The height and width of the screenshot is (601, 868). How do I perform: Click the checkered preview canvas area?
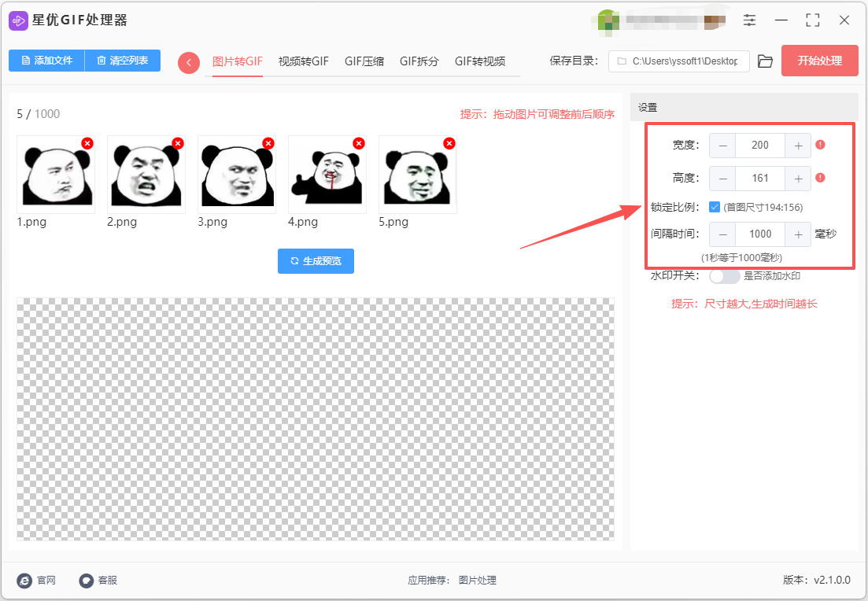316,419
